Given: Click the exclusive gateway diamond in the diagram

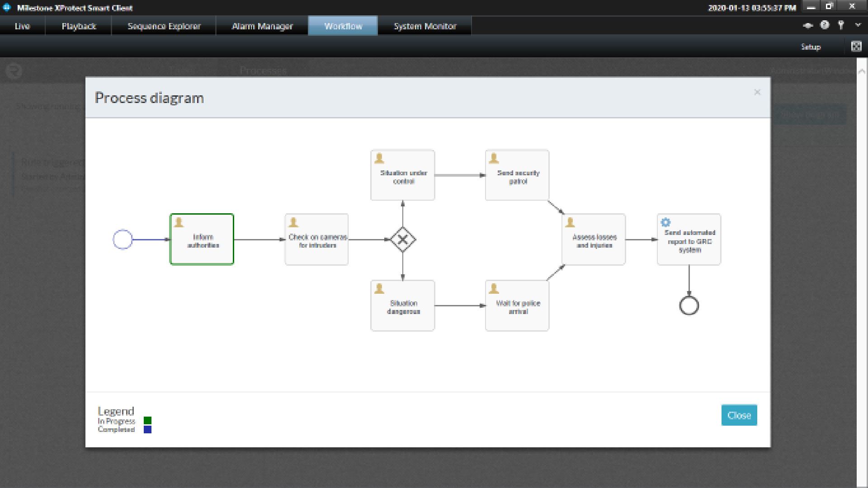Looking at the screenshot, I should 403,239.
